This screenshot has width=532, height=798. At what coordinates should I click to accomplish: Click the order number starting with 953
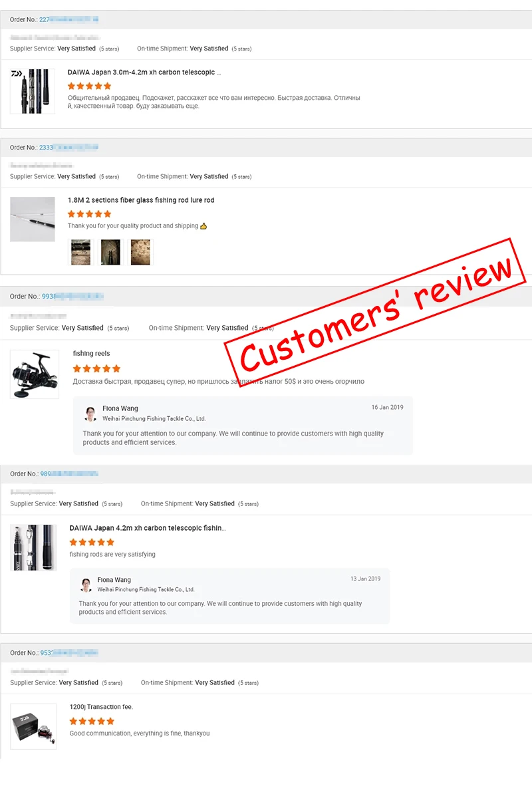click(x=69, y=652)
